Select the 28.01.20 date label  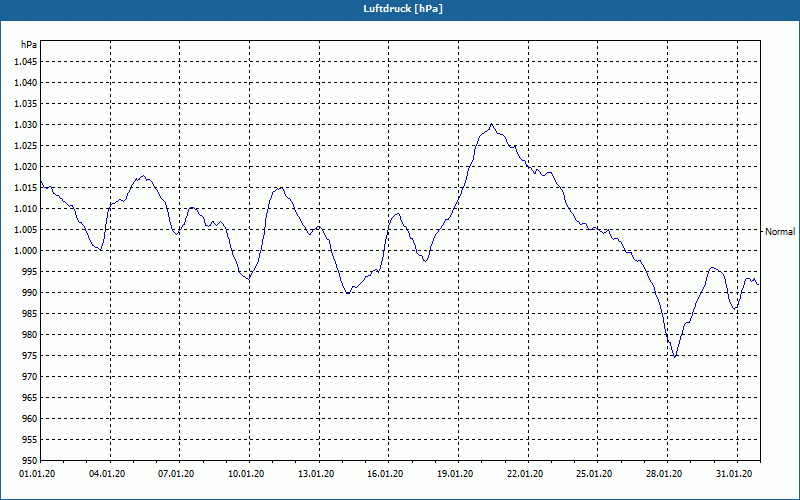tap(664, 474)
